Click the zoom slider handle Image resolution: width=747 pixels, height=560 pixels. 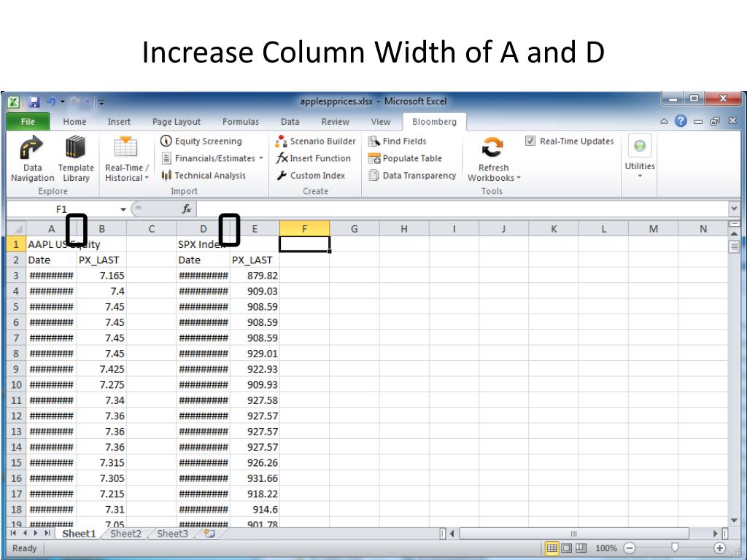pos(675,548)
